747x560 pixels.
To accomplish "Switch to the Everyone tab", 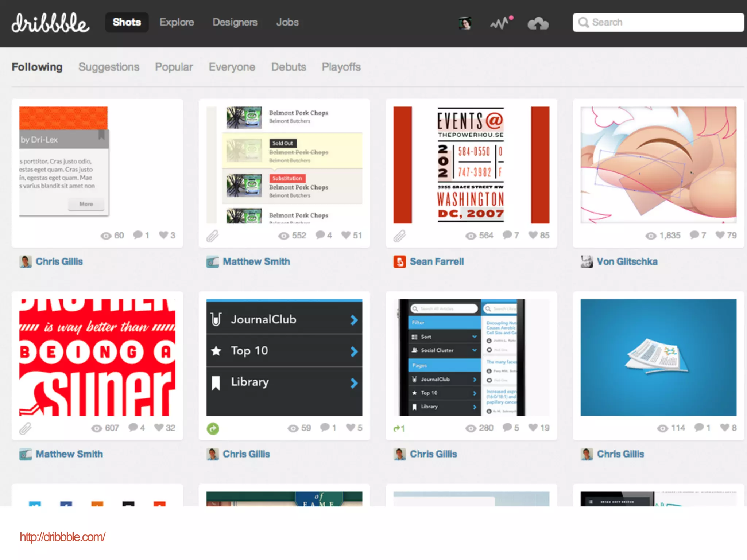I will click(232, 67).
